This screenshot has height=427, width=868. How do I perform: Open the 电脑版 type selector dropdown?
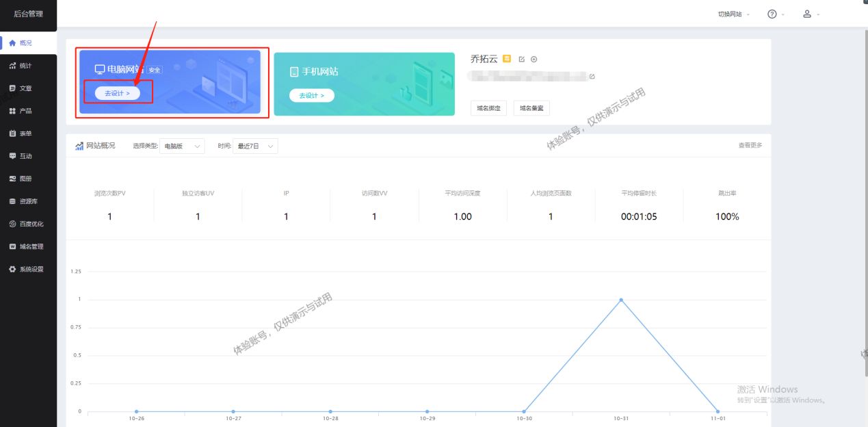coord(181,146)
